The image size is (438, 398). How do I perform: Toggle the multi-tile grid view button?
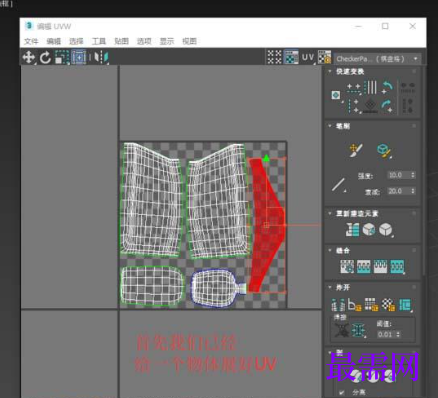coord(275,57)
